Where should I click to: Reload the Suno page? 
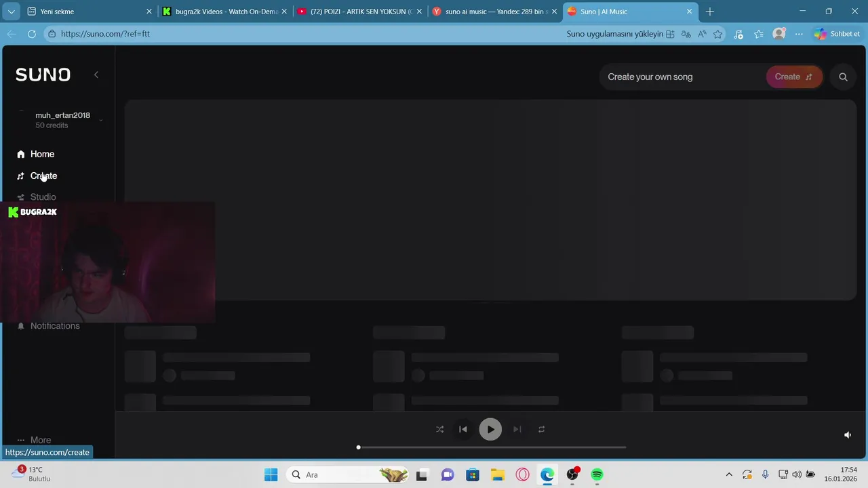(32, 34)
